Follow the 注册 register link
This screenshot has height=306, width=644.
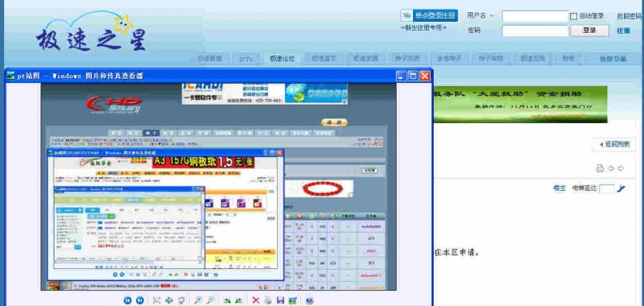point(623,31)
